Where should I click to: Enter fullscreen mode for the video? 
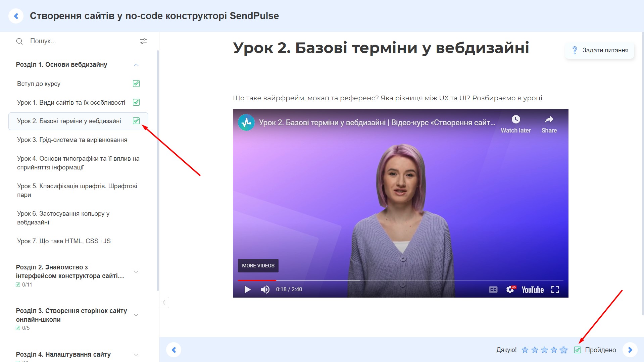[x=555, y=290]
